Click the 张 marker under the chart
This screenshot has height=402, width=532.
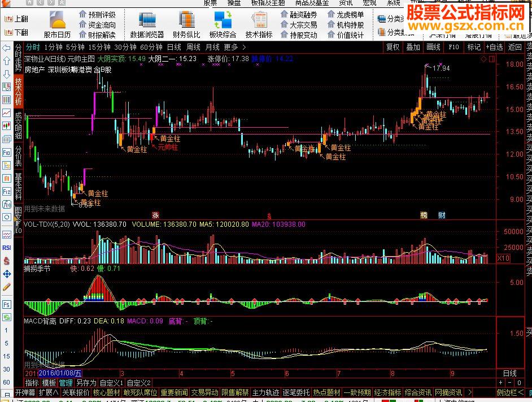(x=155, y=215)
